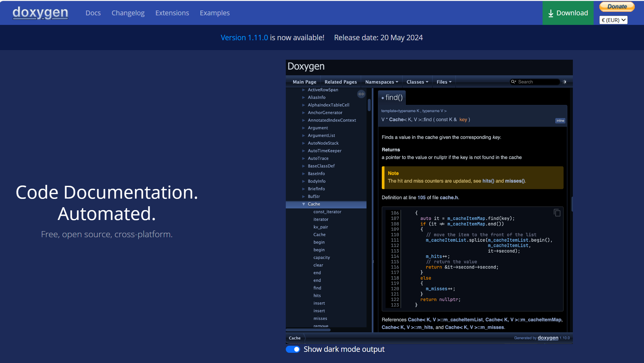
Task: Select capacity in the Cache tree
Action: click(x=322, y=258)
